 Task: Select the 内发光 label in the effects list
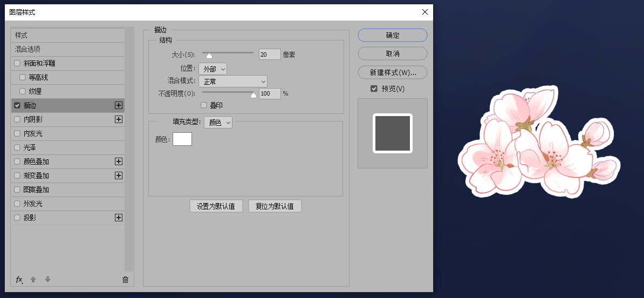point(33,133)
